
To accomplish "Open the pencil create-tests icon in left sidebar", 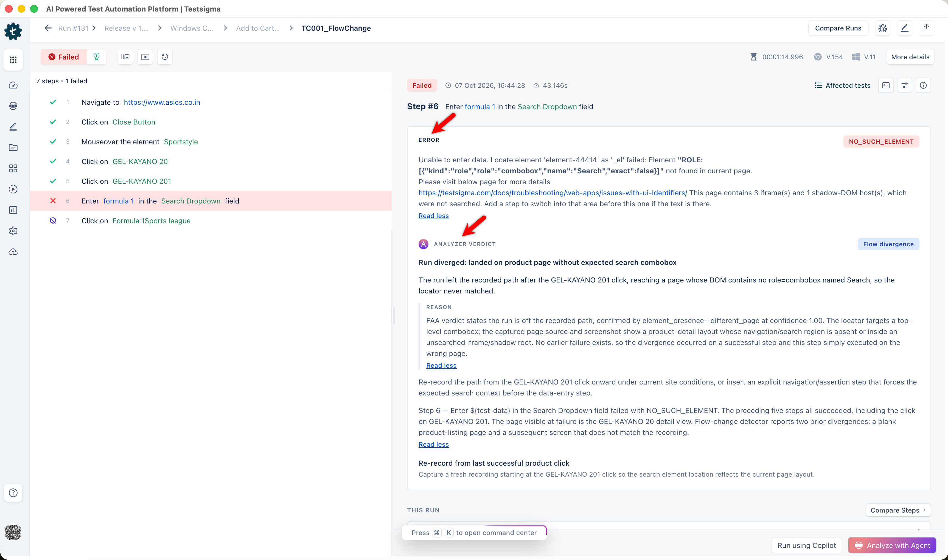I will [x=13, y=127].
